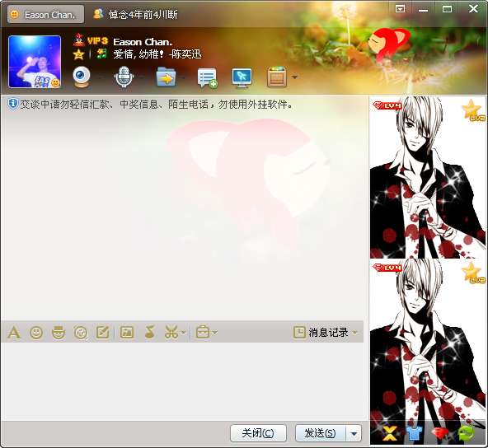Image resolution: width=488 pixels, height=448 pixels.
Task: Click the message input text area
Action: click(182, 381)
